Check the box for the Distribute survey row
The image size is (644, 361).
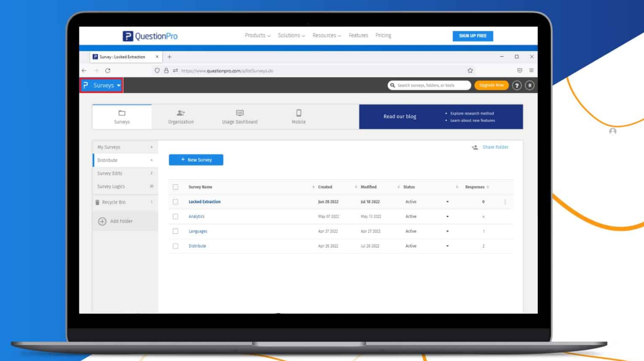pyautogui.click(x=176, y=246)
